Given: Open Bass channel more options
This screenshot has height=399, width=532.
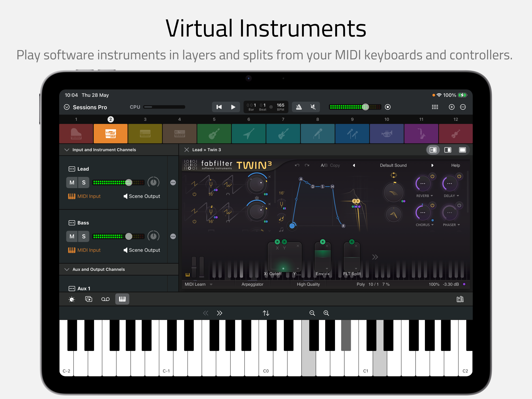Looking at the screenshot, I should point(173,236).
